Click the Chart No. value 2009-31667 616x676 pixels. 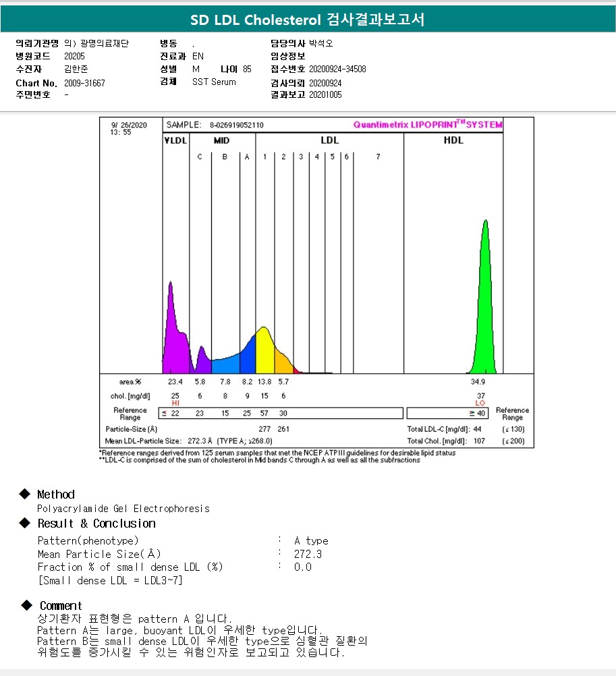click(x=84, y=83)
